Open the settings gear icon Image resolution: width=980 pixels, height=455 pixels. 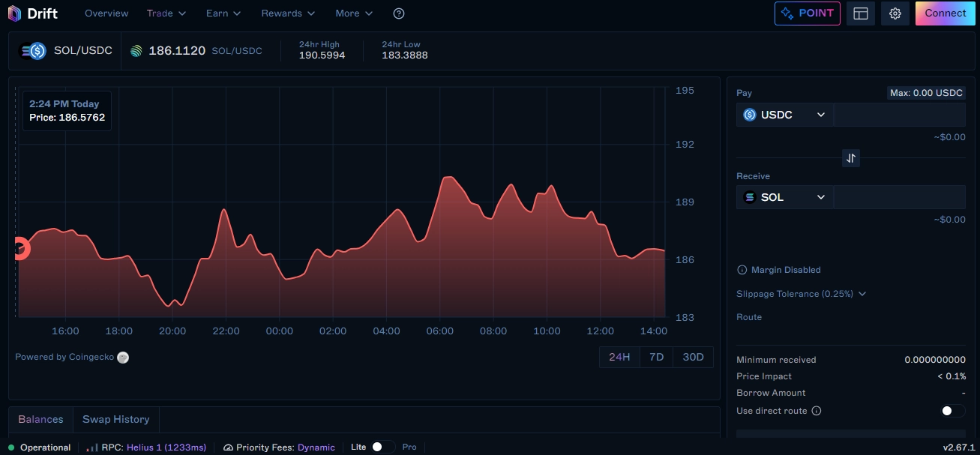pyautogui.click(x=895, y=13)
